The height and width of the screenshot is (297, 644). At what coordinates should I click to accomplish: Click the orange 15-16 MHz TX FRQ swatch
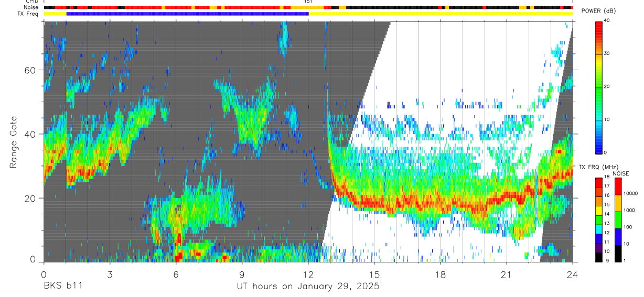point(599,202)
